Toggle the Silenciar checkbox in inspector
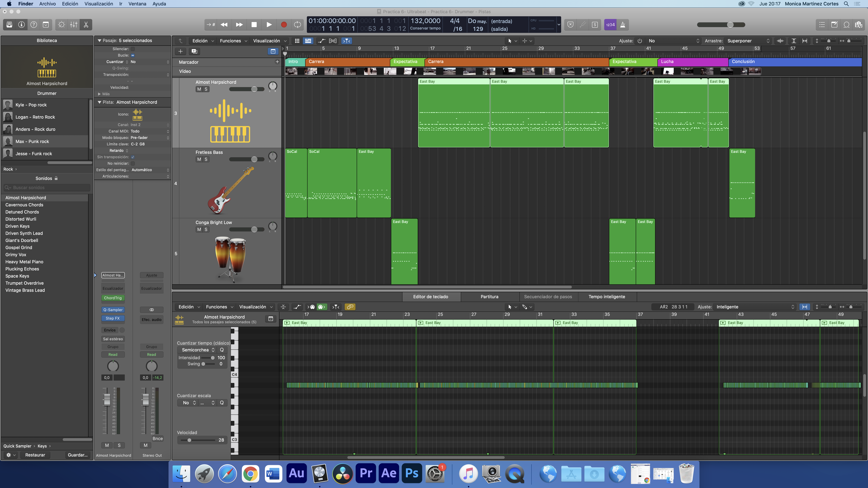The width and height of the screenshot is (868, 488). pyautogui.click(x=133, y=49)
